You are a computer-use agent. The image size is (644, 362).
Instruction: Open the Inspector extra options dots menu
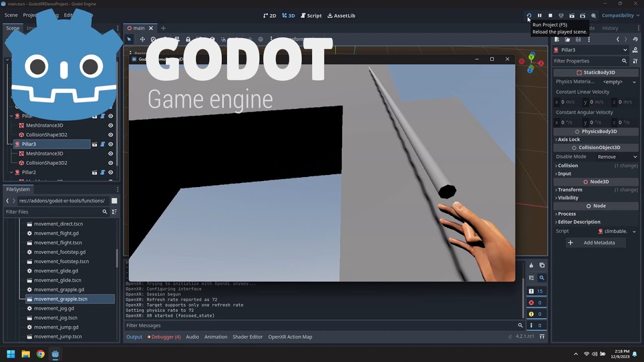589,39
